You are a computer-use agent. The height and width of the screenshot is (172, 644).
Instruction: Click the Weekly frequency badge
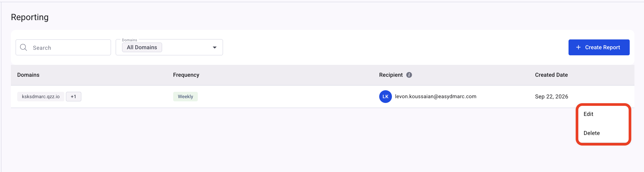coord(185,97)
